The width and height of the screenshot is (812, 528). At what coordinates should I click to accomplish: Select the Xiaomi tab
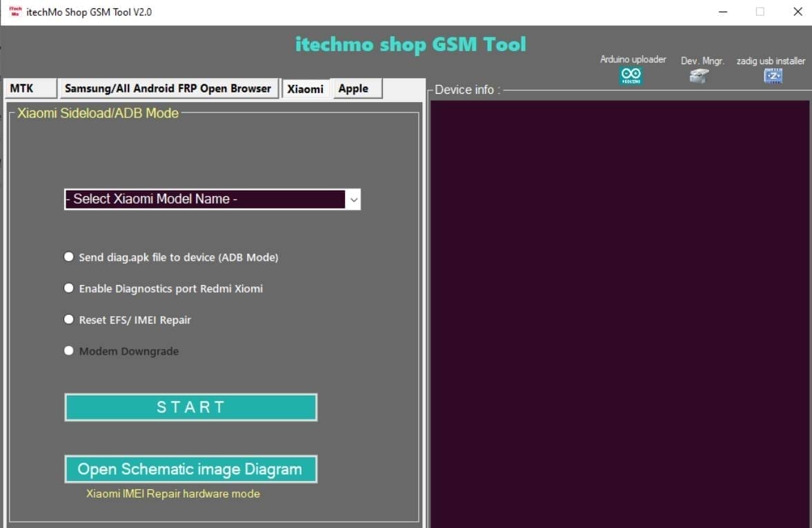click(x=306, y=88)
